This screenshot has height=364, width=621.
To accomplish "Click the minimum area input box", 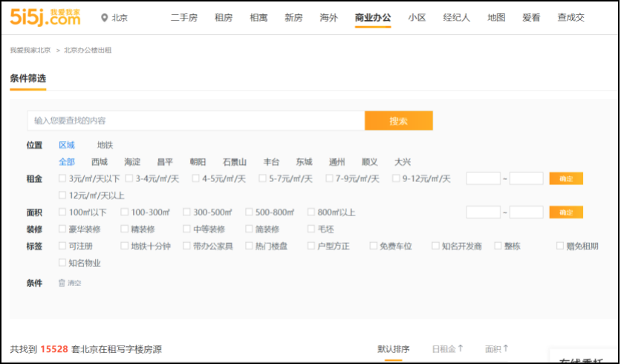I will 483,212.
